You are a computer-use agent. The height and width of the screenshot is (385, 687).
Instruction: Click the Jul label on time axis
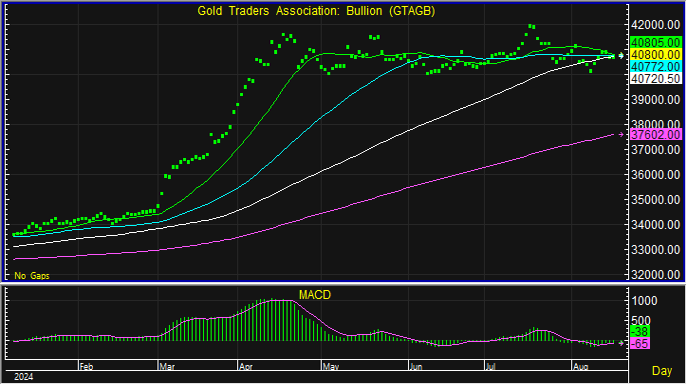point(491,367)
